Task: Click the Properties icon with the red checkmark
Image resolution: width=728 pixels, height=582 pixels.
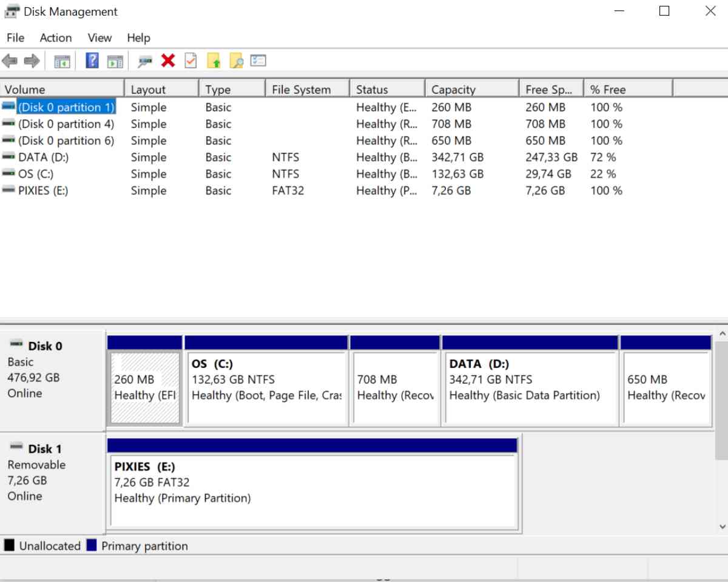Action: pos(190,61)
